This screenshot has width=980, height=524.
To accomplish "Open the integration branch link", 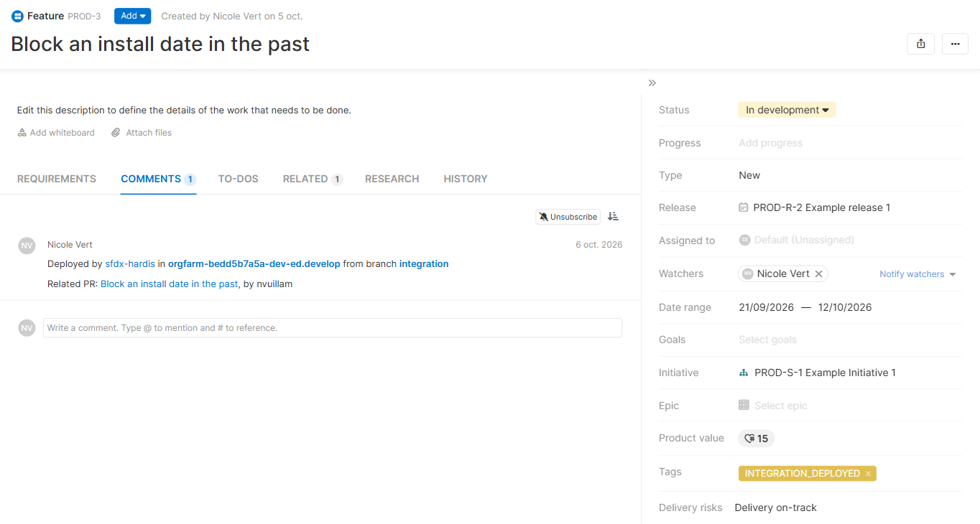I will 424,264.
